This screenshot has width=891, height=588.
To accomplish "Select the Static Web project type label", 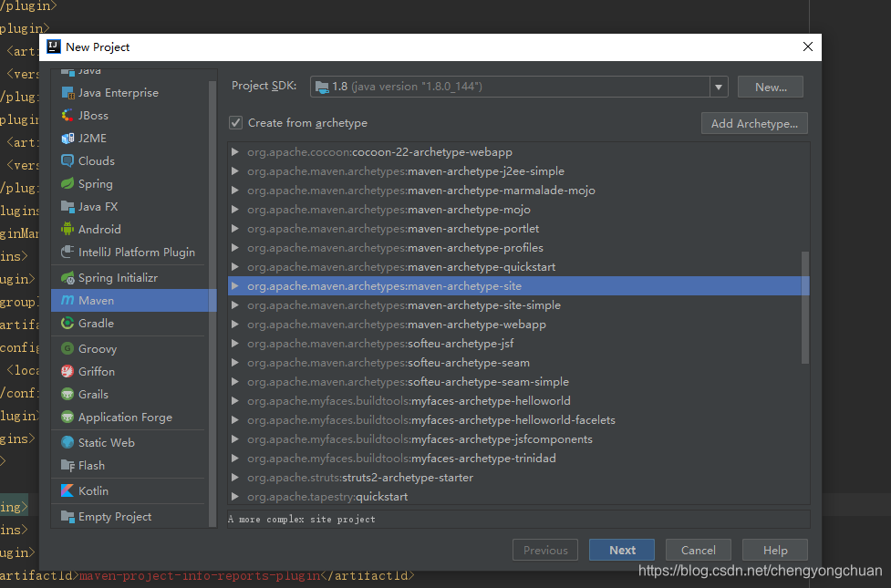I will (x=107, y=442).
